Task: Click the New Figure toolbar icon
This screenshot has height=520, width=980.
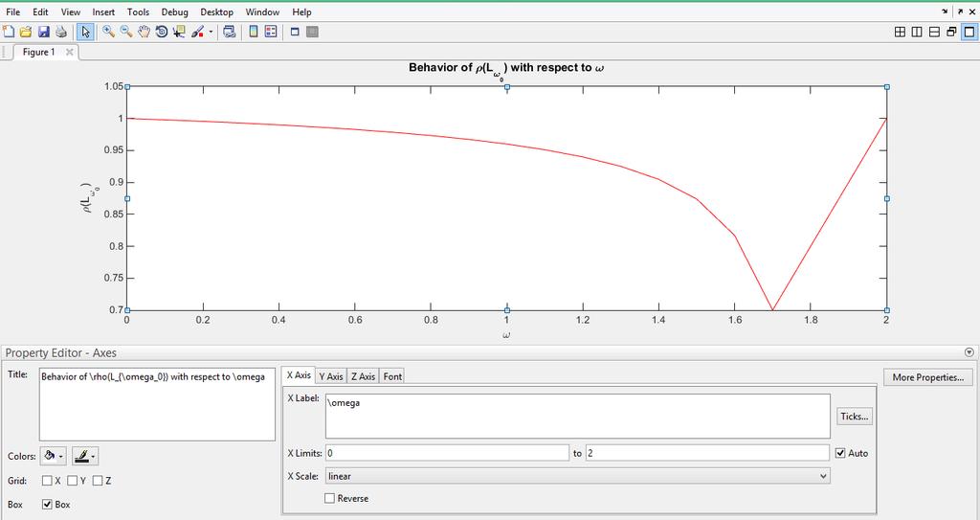Action: (9, 32)
